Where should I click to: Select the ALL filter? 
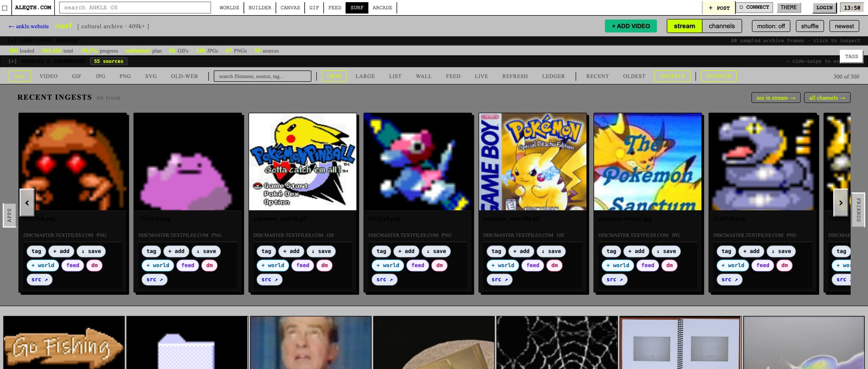[x=20, y=76]
